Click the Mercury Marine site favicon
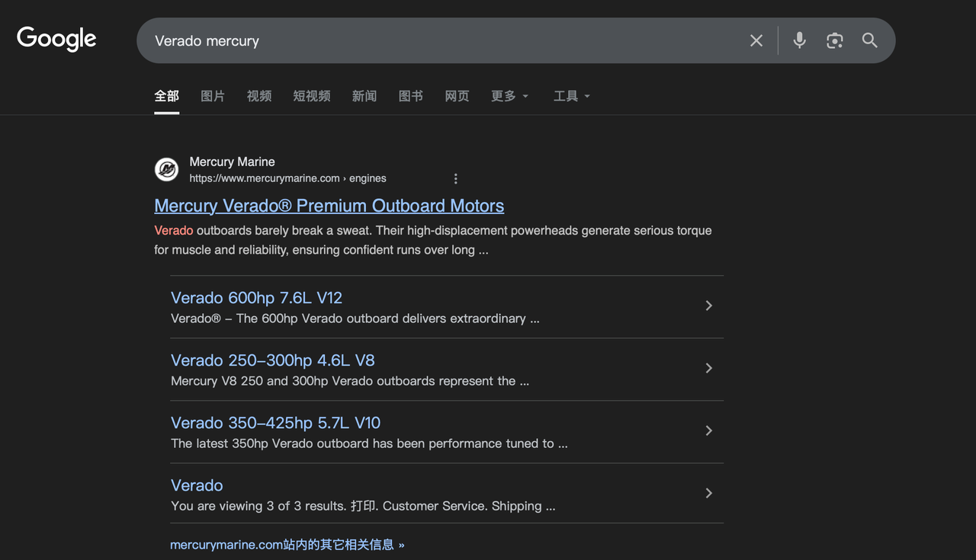 (x=167, y=169)
